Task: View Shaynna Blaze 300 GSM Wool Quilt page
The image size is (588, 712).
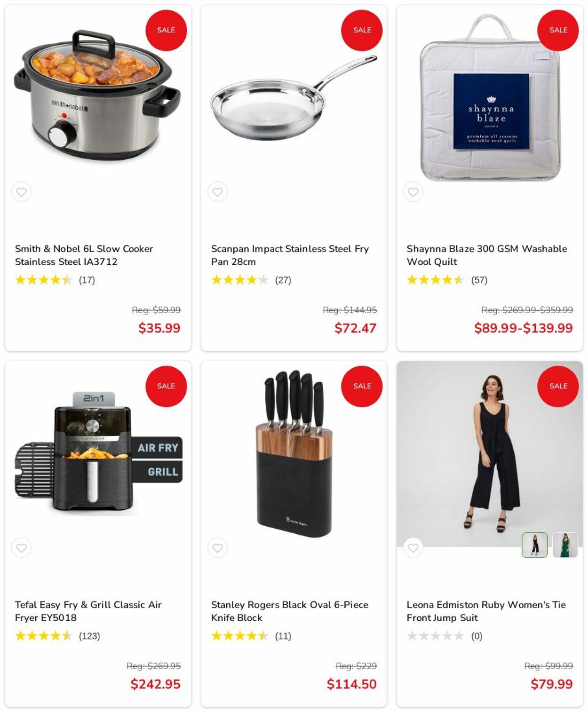Action: [x=487, y=255]
